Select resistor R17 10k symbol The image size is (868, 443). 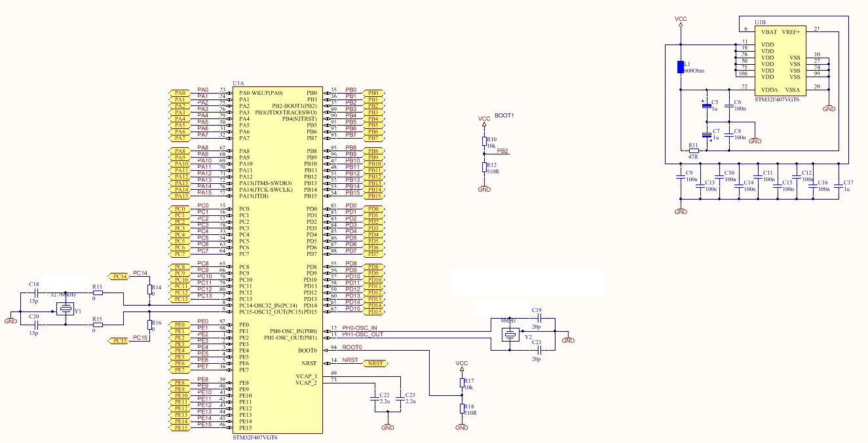pyautogui.click(x=462, y=382)
